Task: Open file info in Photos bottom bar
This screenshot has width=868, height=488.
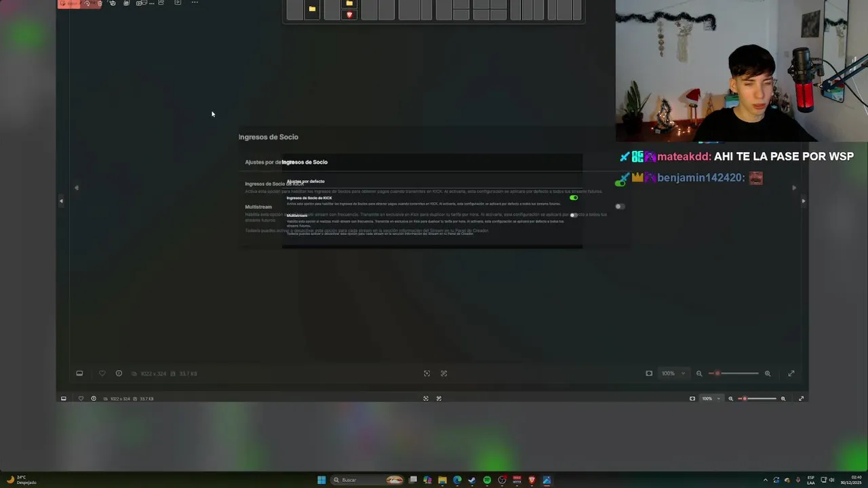Action: (94, 399)
